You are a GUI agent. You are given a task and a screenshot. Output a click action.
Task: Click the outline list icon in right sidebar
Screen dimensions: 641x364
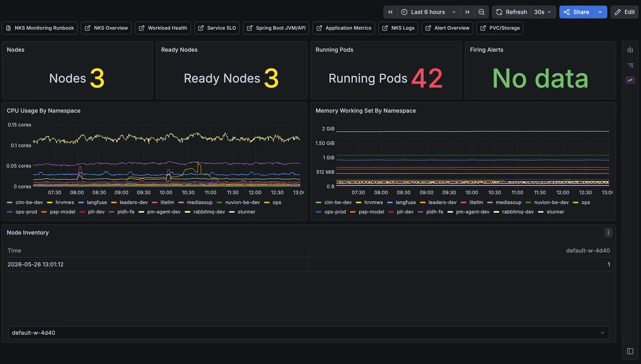pyautogui.click(x=630, y=65)
